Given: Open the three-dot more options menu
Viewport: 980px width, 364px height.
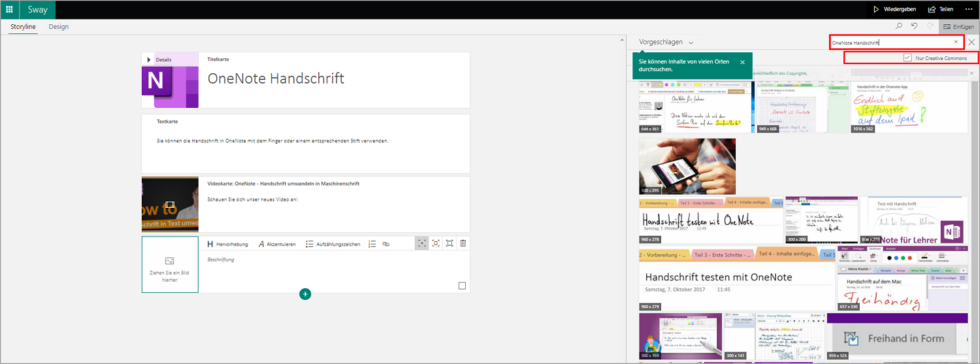Looking at the screenshot, I should [968, 9].
